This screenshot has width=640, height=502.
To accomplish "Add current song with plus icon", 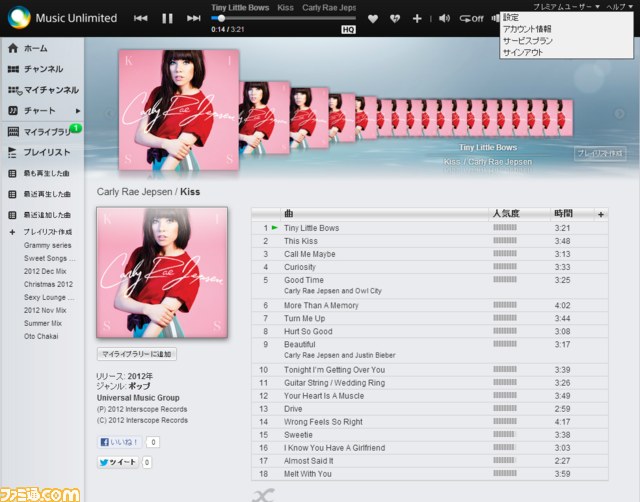I will [417, 19].
